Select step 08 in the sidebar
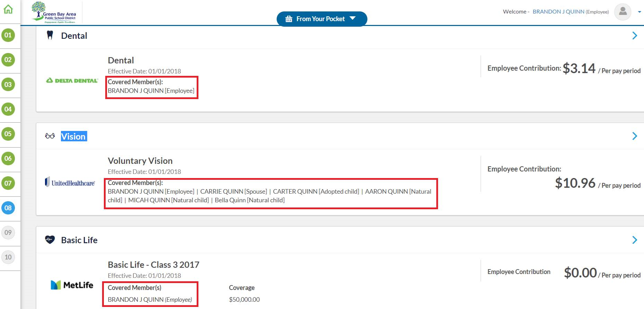644x309 pixels. (8, 208)
